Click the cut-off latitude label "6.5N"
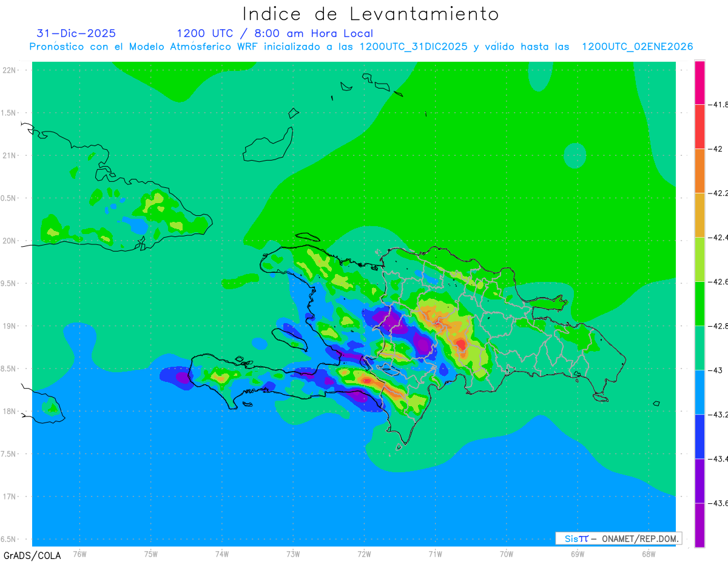This screenshot has width=728, height=562. pos(8,539)
